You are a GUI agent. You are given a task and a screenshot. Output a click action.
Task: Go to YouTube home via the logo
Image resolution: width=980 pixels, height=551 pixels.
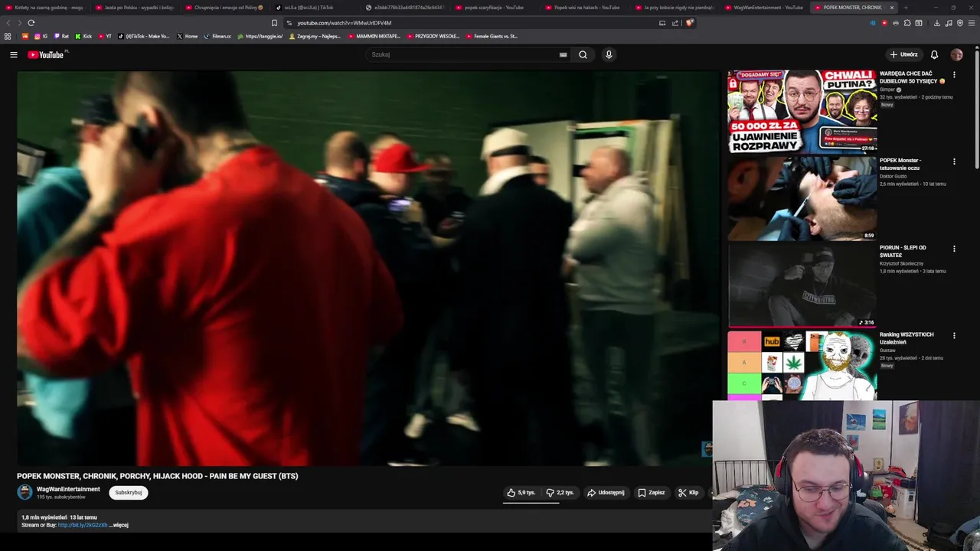(x=47, y=54)
